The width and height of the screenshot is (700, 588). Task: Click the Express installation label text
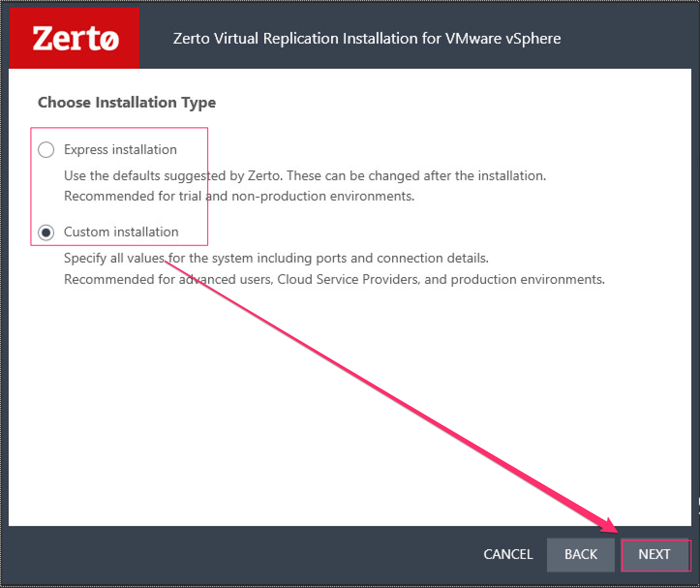point(120,150)
